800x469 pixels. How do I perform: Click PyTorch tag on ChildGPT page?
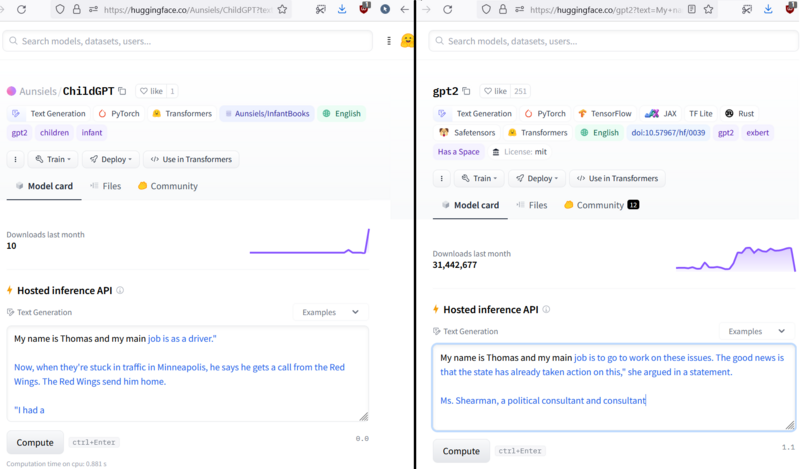119,113
